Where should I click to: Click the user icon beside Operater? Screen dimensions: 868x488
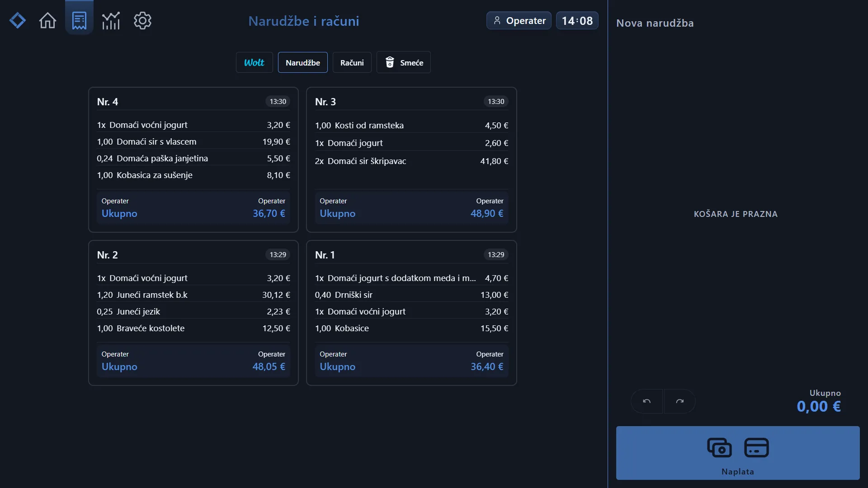tap(497, 20)
